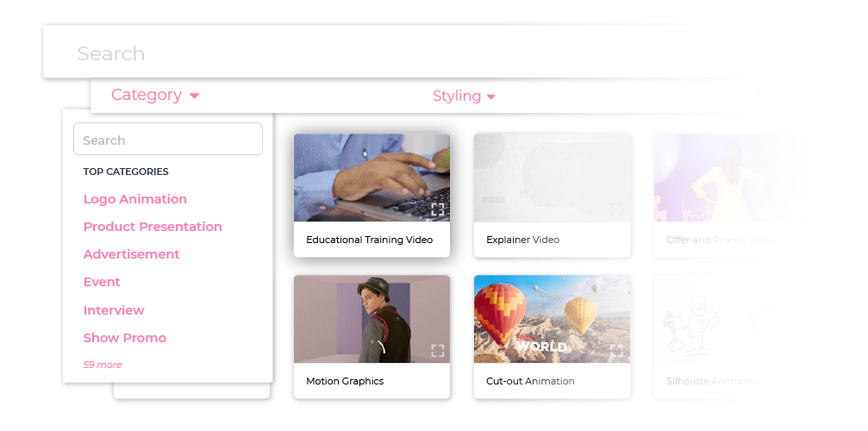Pick the Interview category
Image resolution: width=868 pixels, height=431 pixels.
point(114,310)
